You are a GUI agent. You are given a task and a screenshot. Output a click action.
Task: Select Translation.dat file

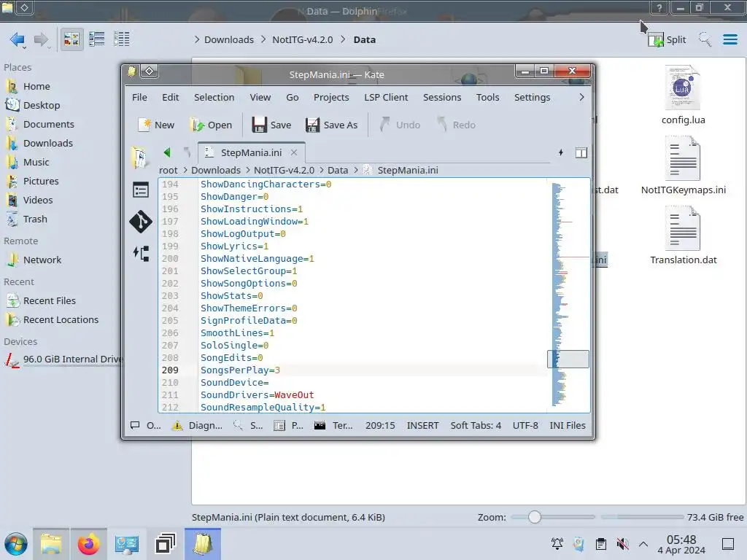click(683, 236)
